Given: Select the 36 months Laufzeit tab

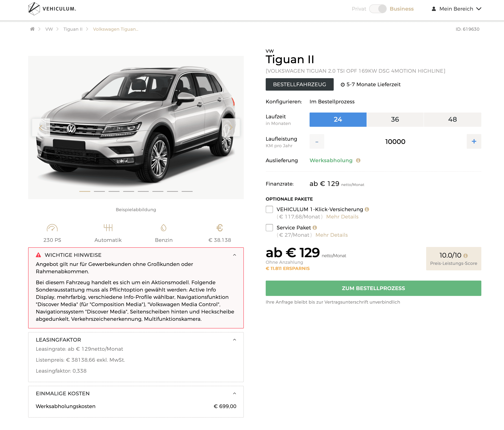Looking at the screenshot, I should tap(395, 119).
